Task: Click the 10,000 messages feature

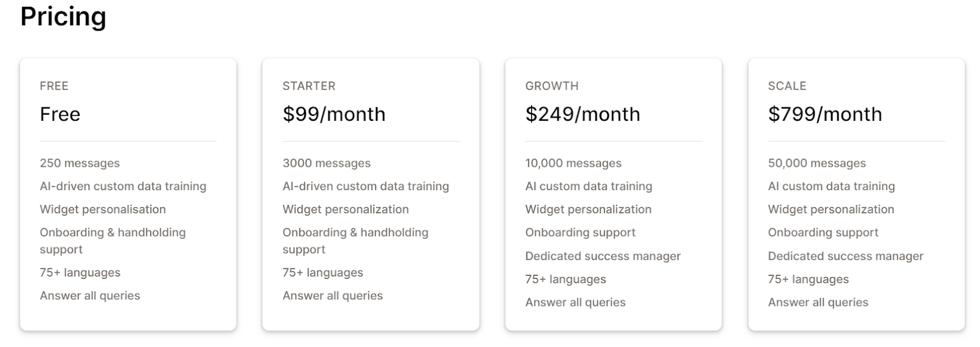Action: pyautogui.click(x=573, y=163)
